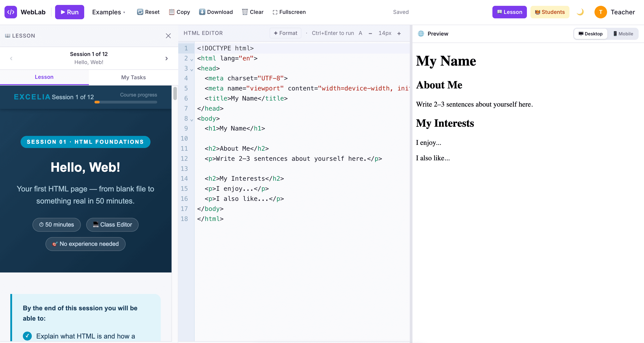Click the No experience needed badge
The height and width of the screenshot is (343, 644).
86,244
